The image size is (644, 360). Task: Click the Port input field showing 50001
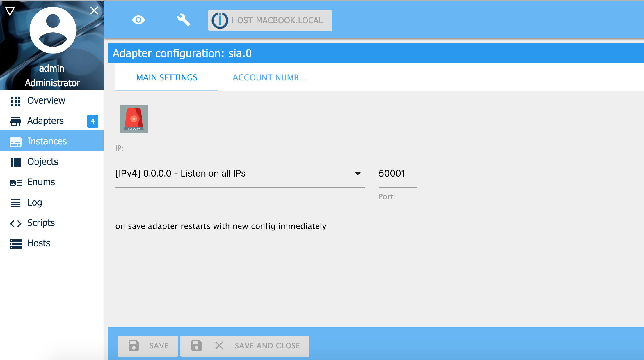[x=397, y=174]
